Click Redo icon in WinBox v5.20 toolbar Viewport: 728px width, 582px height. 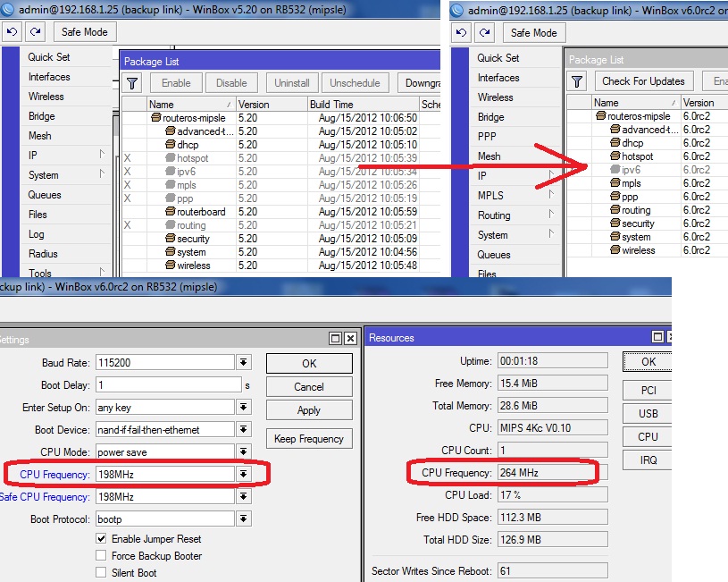[x=36, y=31]
